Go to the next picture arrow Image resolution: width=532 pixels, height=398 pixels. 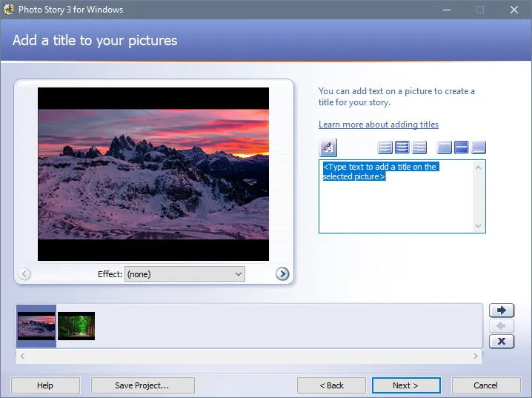point(282,273)
